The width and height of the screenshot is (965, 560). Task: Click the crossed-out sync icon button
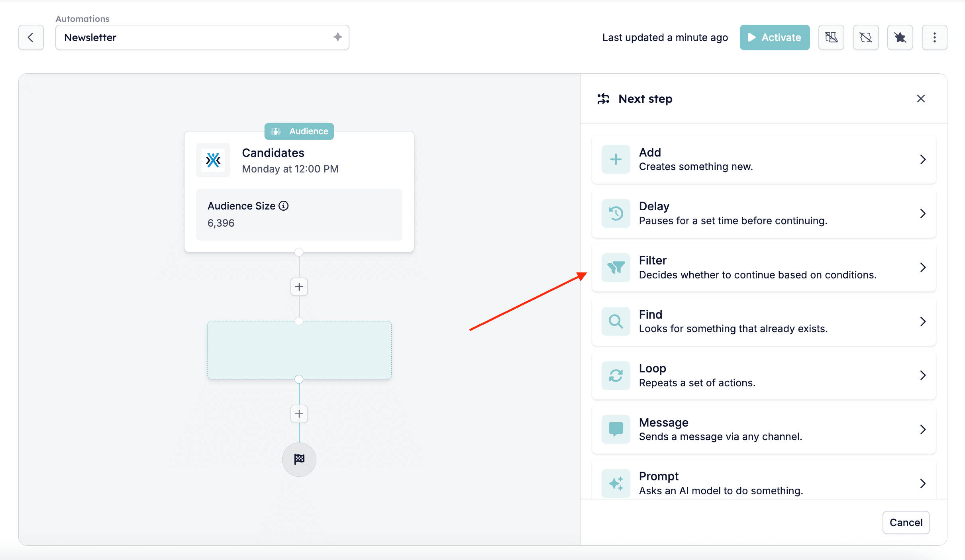pos(866,37)
